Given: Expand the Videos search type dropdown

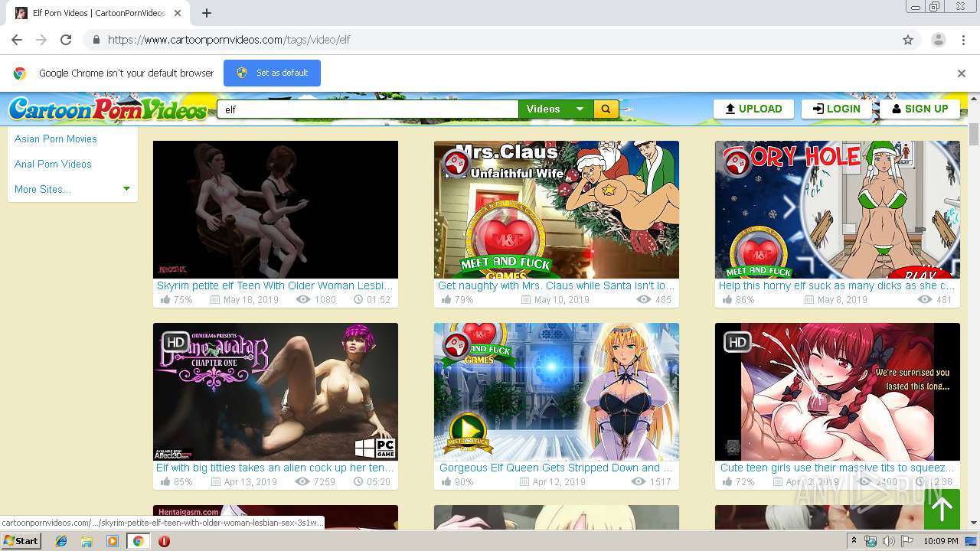Looking at the screenshot, I should [x=556, y=109].
